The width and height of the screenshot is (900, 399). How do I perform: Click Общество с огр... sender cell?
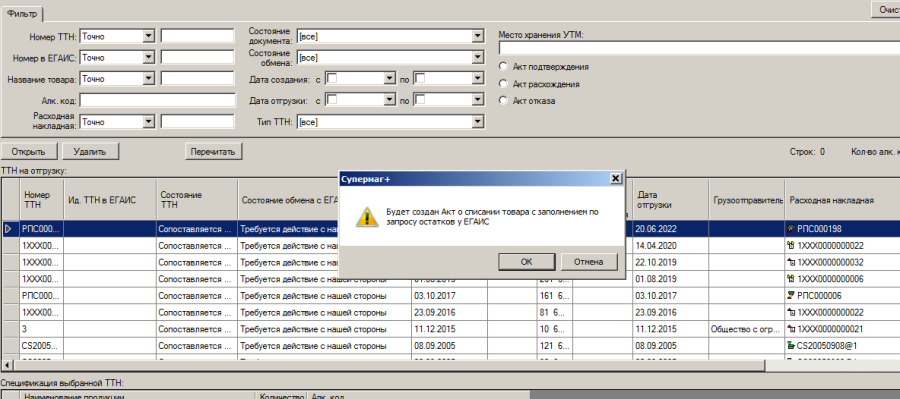tap(746, 330)
